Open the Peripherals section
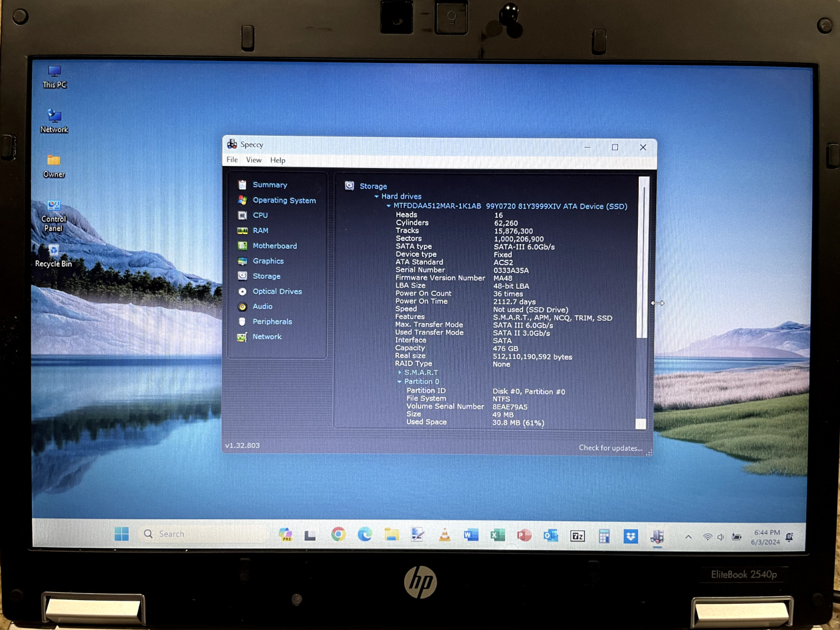The image size is (840, 630). [272, 322]
